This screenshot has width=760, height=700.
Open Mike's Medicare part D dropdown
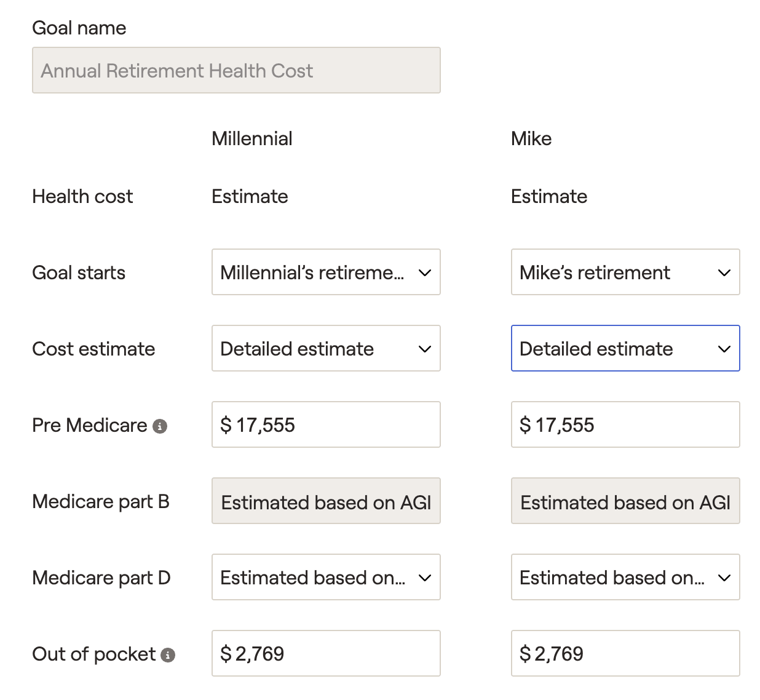click(625, 577)
